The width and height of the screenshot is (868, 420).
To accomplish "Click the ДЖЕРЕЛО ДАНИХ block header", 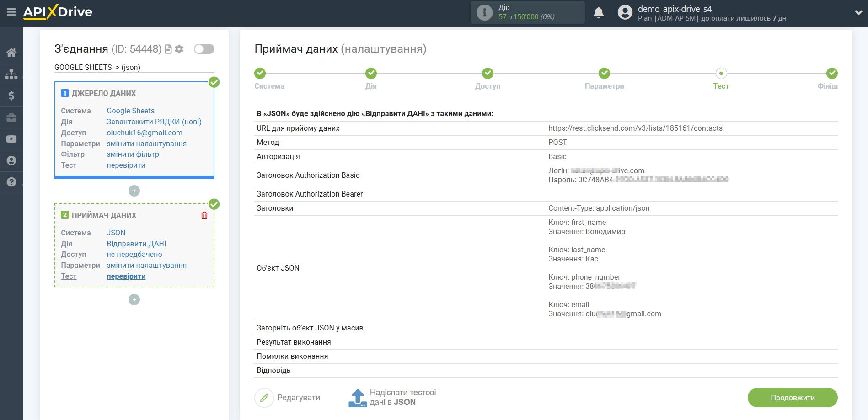I will 104,93.
